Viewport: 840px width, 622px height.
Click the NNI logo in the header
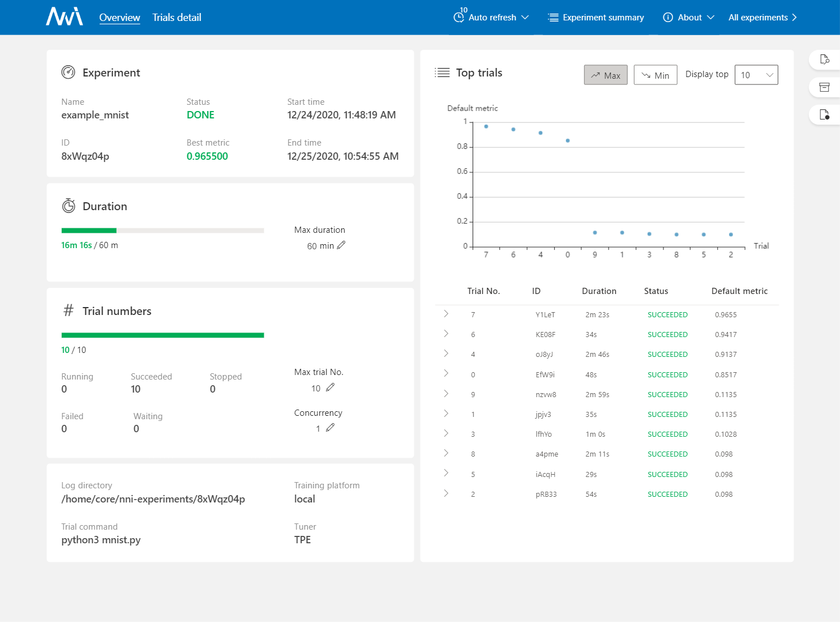(x=65, y=17)
